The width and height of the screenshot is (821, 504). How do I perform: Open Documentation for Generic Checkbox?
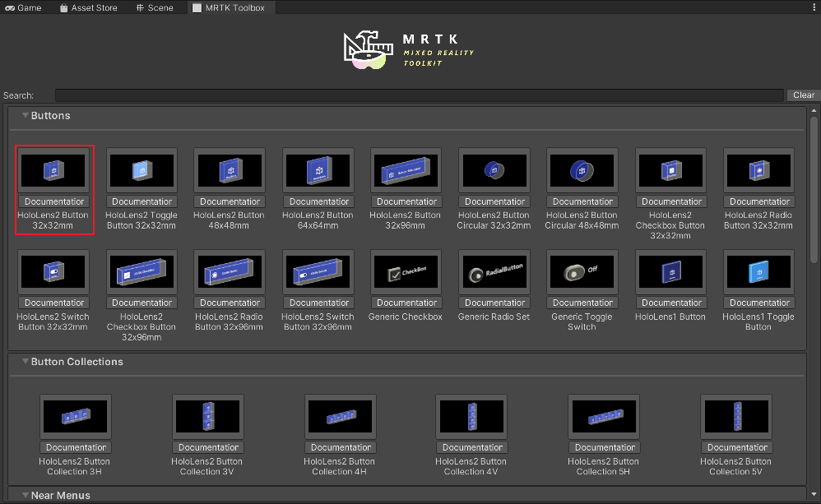coord(406,303)
